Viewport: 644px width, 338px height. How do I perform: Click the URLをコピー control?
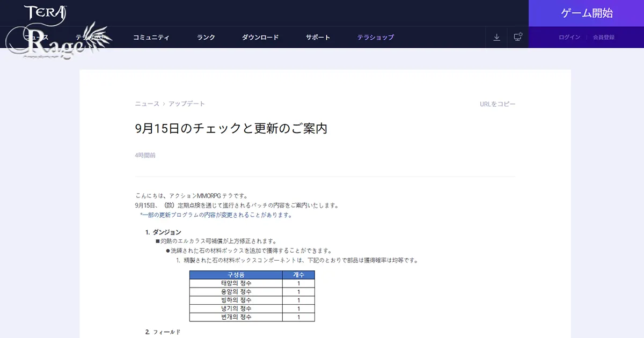tap(496, 104)
